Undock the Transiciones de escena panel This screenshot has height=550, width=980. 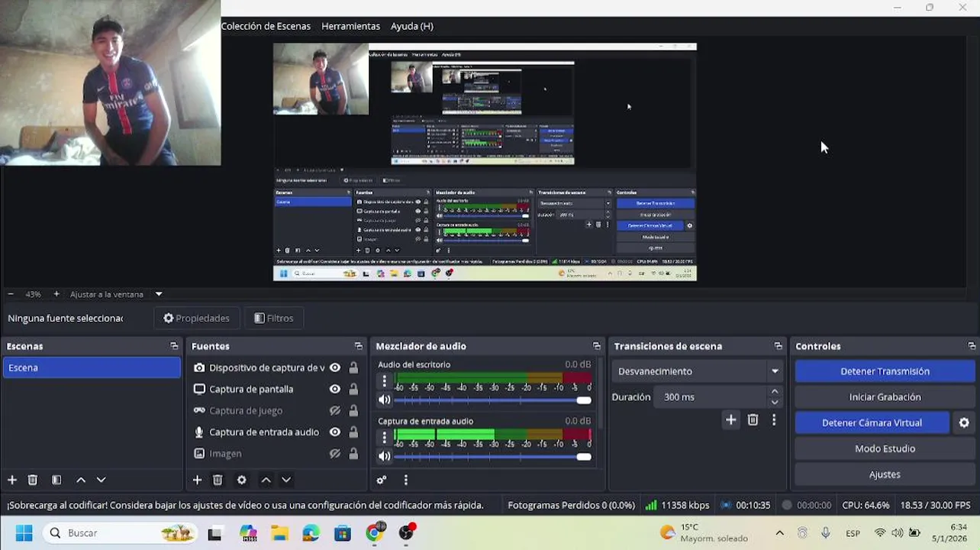779,346
